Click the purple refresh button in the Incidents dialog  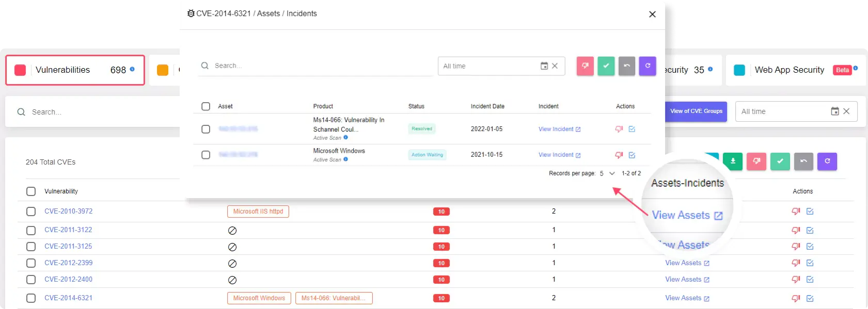[648, 66]
